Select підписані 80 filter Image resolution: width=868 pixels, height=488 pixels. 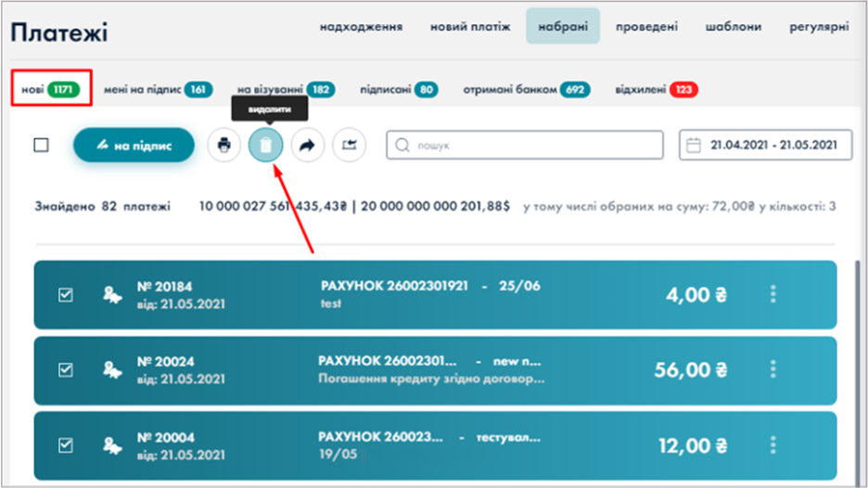coord(399,89)
